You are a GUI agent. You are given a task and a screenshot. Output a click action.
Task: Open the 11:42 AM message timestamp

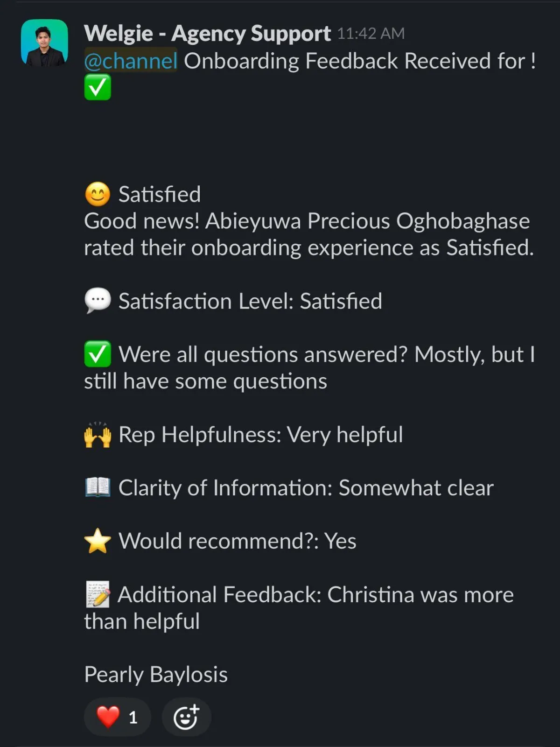[x=371, y=34]
